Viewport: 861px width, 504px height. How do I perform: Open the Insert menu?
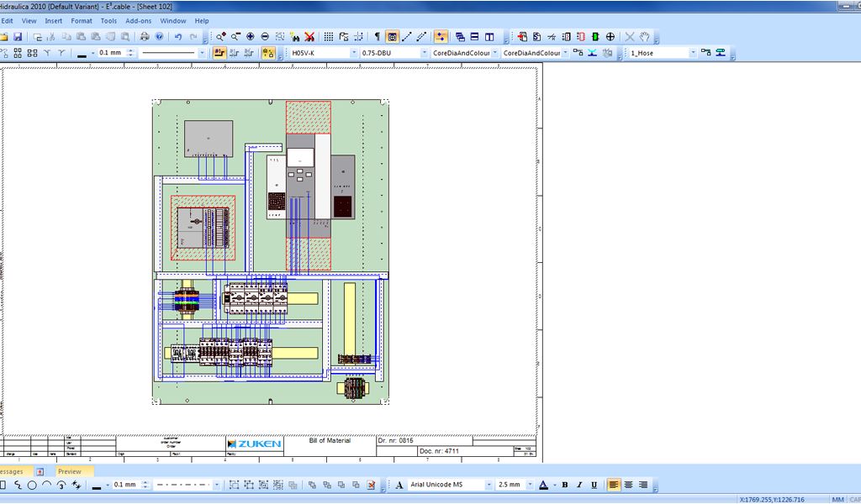[x=53, y=20]
